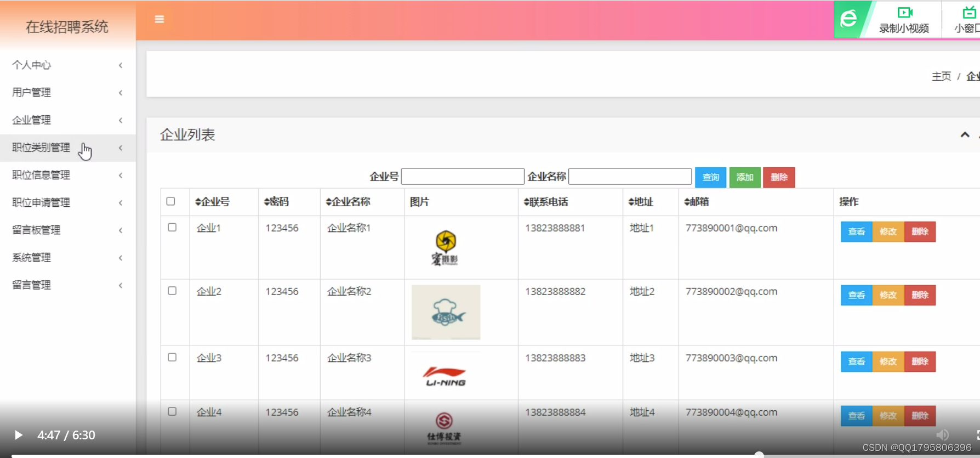Select phone number 13823888882 cell
The image size is (980, 458).
(x=555, y=292)
